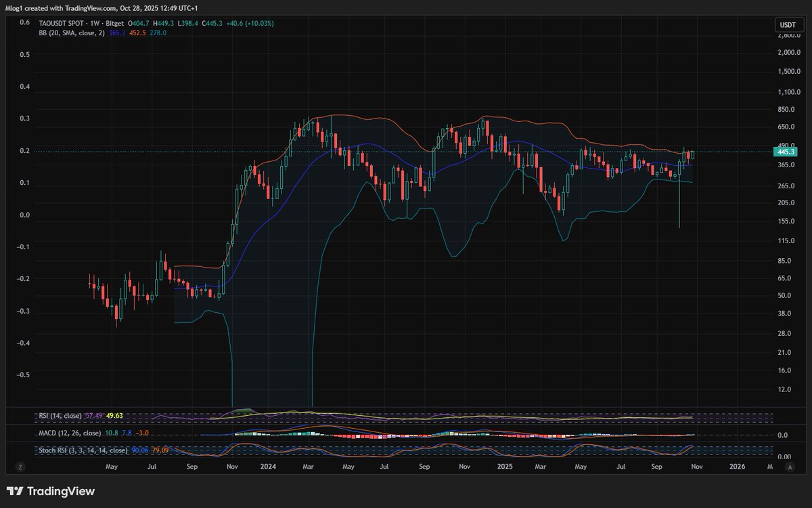Open the USDT currency selector
The height and width of the screenshot is (508, 812).
788,24
